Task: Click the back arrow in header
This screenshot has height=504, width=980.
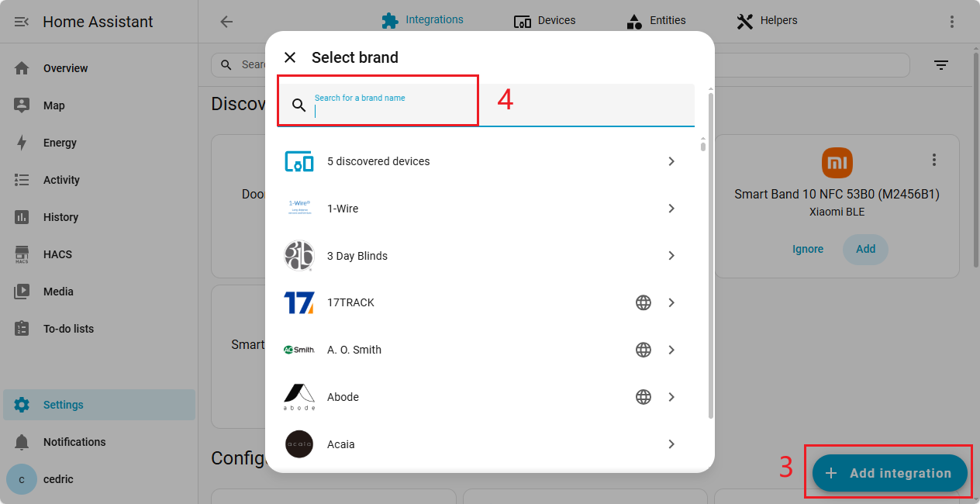Action: [226, 22]
